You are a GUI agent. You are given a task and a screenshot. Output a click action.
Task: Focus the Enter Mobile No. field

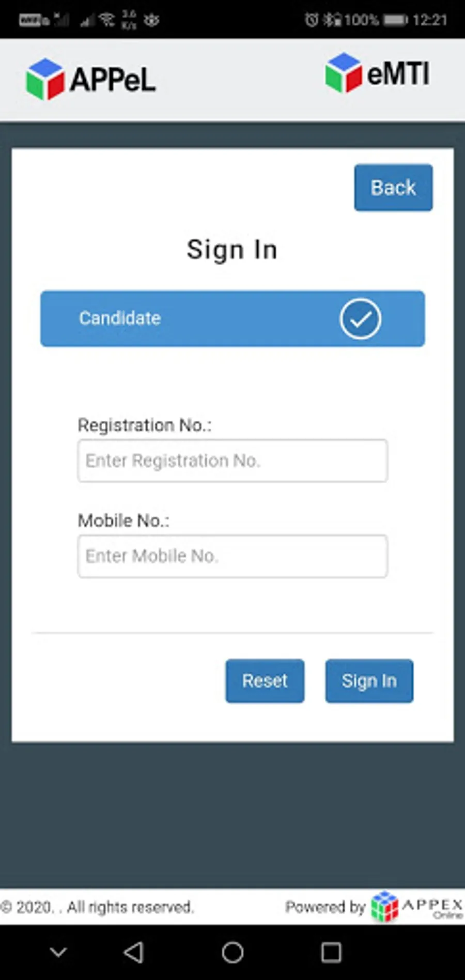pyautogui.click(x=233, y=556)
